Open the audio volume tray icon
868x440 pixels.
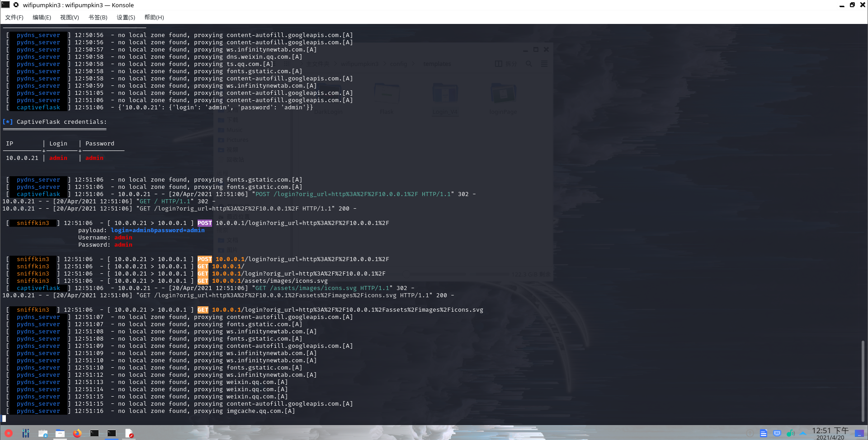pos(790,433)
